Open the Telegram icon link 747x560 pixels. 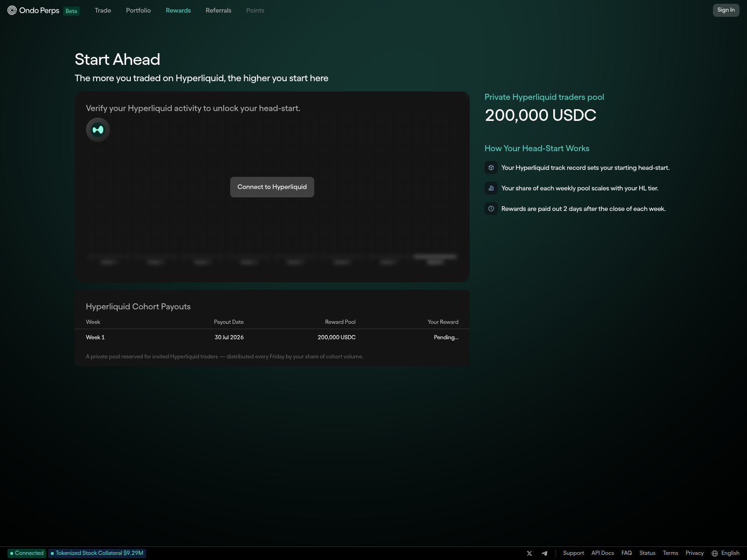coord(544,553)
